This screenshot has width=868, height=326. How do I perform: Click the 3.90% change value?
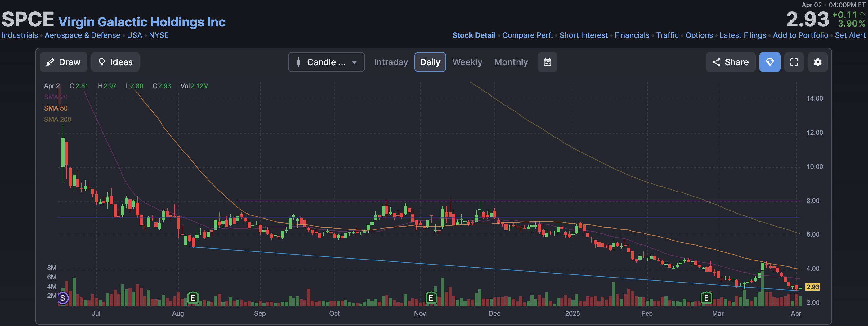[x=851, y=24]
